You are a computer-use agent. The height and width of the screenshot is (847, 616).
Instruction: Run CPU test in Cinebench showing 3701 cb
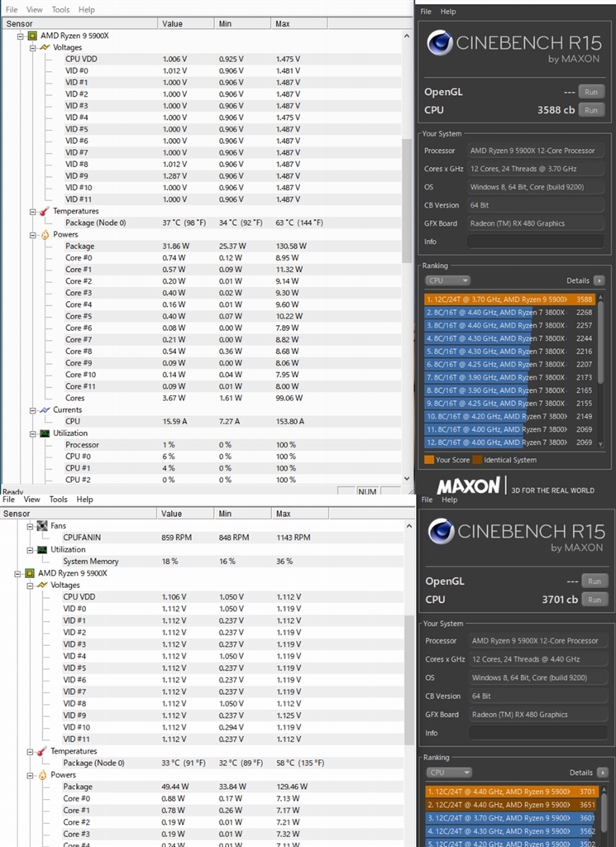click(595, 600)
